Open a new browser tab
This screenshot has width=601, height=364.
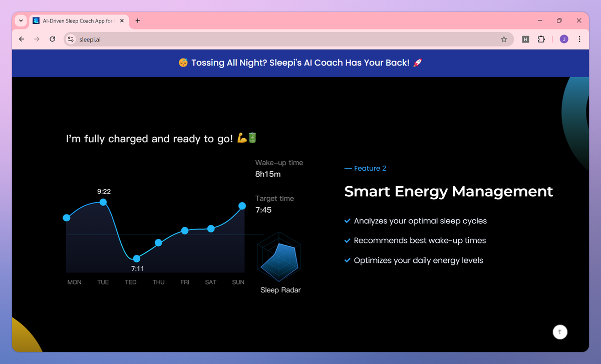[137, 21]
